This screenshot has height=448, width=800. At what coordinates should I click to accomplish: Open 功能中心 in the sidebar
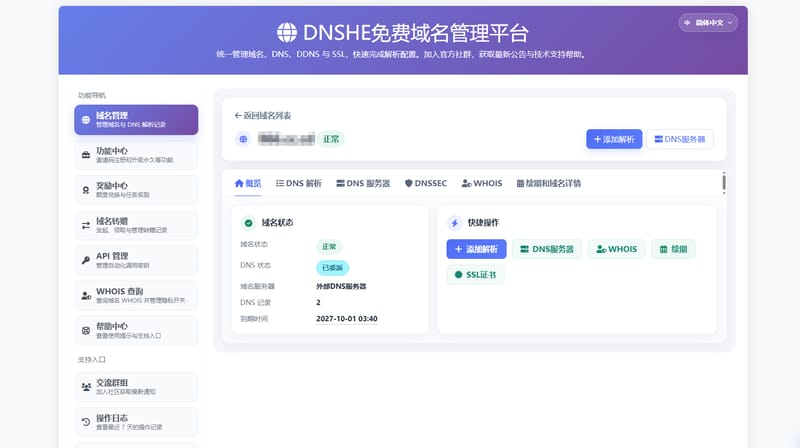point(136,155)
